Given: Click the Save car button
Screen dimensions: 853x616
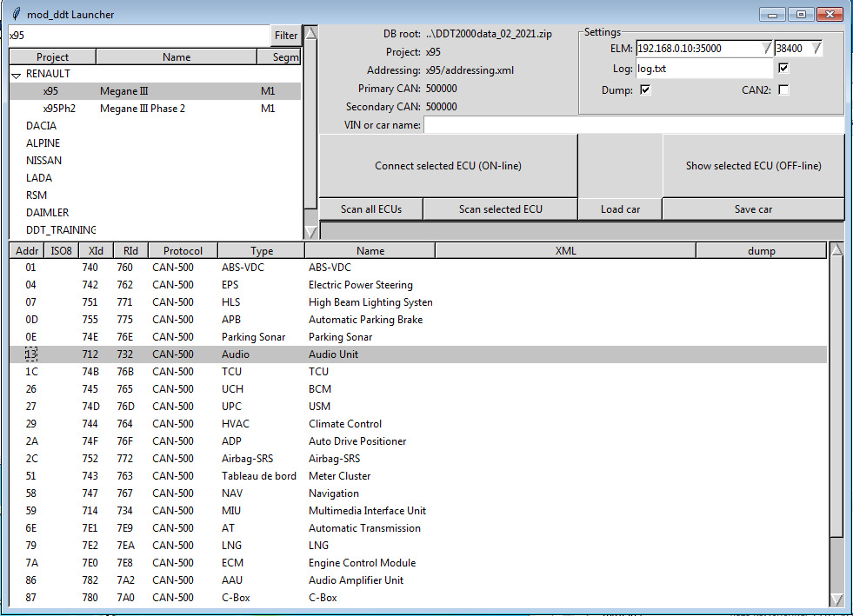Looking at the screenshot, I should pos(753,209).
